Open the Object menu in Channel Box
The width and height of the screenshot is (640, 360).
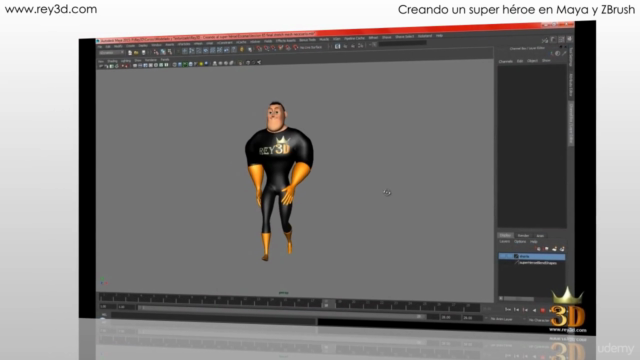tap(532, 60)
